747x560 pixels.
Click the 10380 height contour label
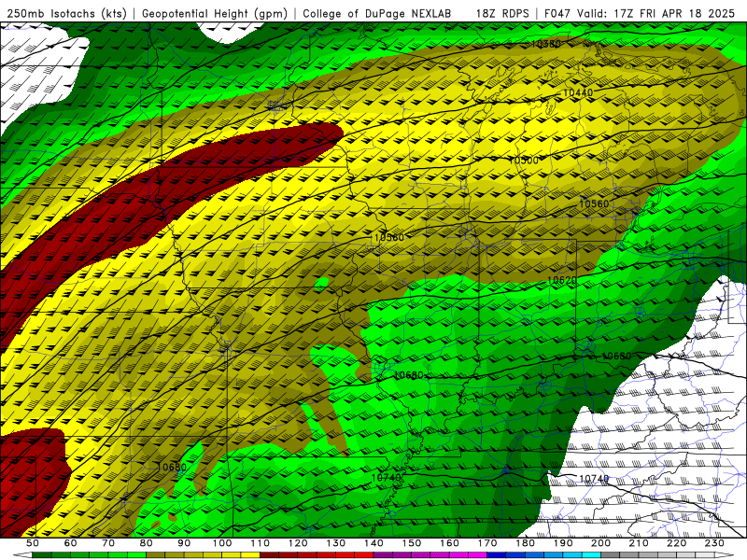tap(545, 44)
